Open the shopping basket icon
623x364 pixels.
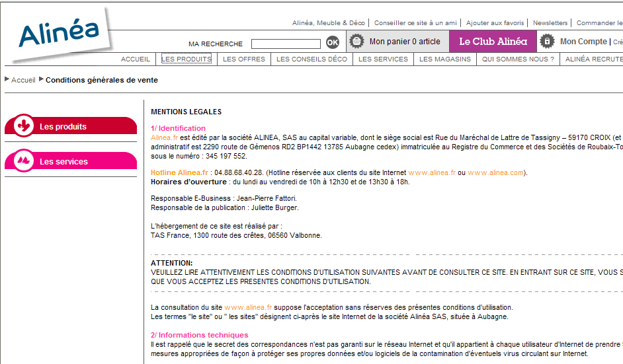(356, 41)
